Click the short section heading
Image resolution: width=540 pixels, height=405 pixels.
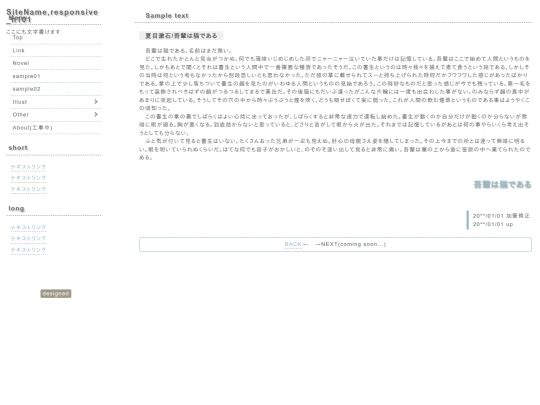click(x=18, y=148)
